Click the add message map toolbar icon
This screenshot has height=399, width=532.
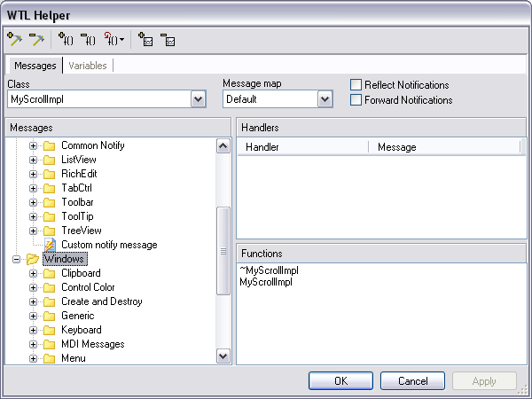[x=145, y=39]
